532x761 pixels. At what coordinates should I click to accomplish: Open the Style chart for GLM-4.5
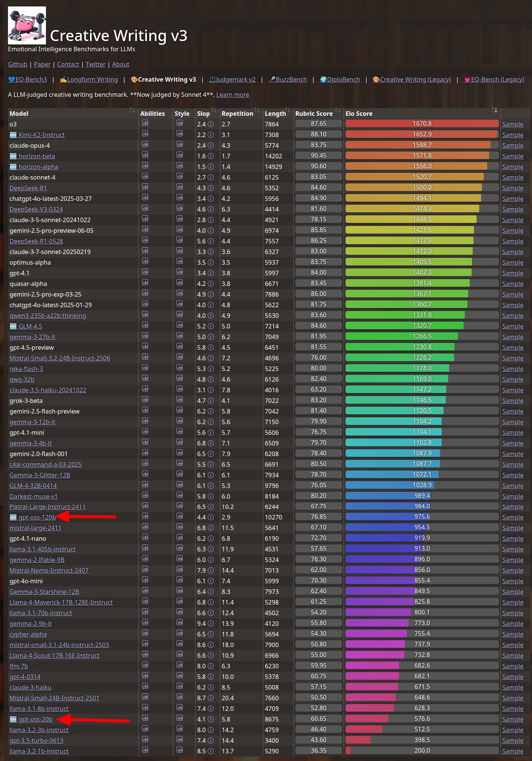180,325
